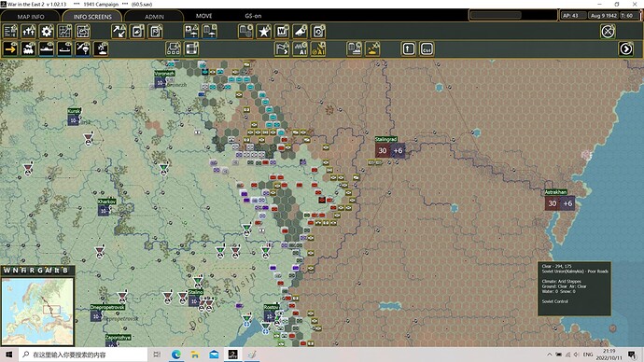Select the air transport parachute mode icon

coord(82,49)
